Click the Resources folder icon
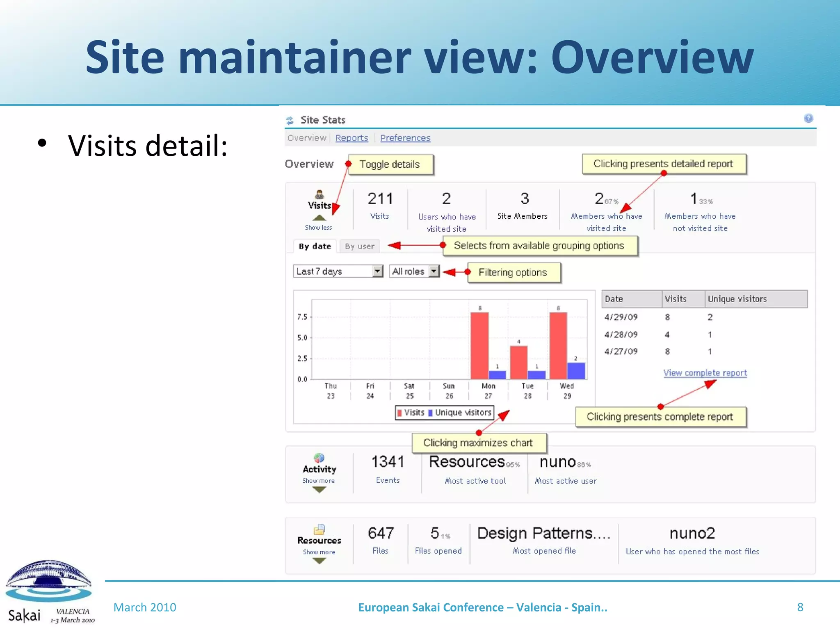Viewport: 840px width, 630px height. click(x=320, y=529)
